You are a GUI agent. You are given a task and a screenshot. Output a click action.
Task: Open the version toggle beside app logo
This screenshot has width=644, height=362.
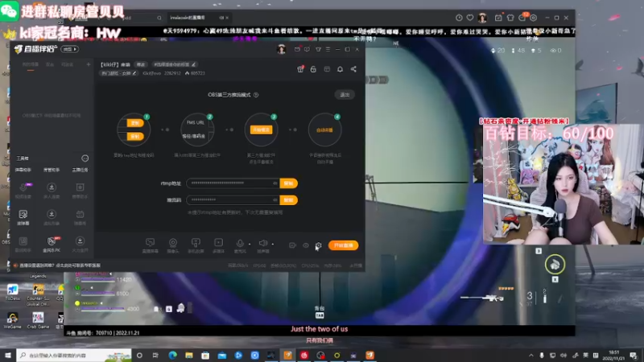(70, 49)
